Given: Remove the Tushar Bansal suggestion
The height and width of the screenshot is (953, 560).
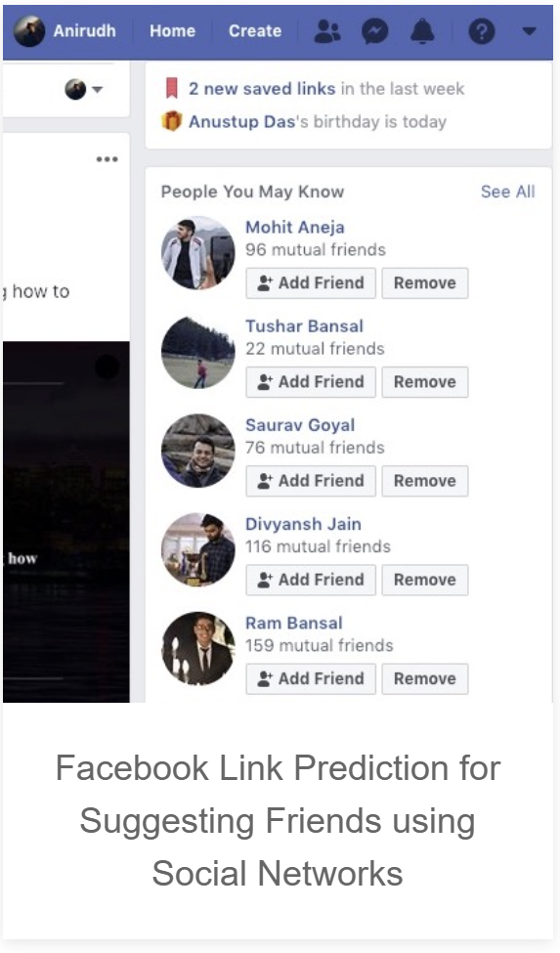Looking at the screenshot, I should [x=425, y=382].
